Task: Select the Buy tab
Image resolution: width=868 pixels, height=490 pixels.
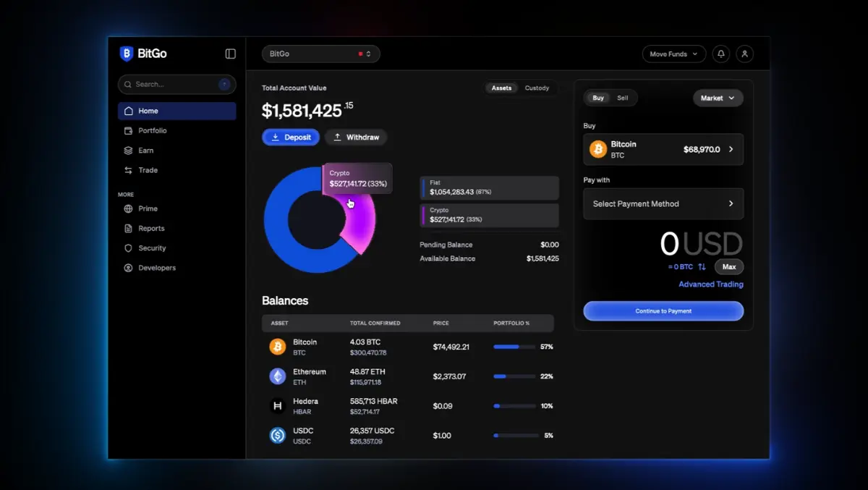Action: (x=598, y=98)
